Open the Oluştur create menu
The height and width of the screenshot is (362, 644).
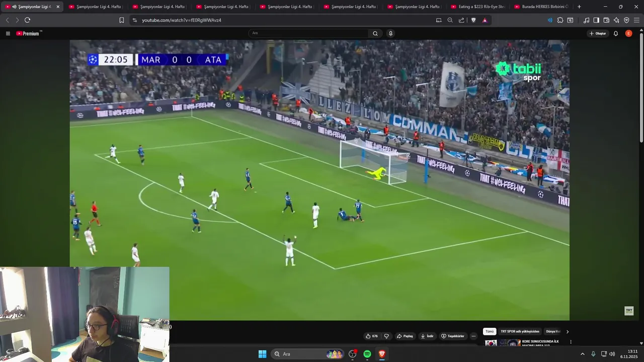pyautogui.click(x=598, y=33)
